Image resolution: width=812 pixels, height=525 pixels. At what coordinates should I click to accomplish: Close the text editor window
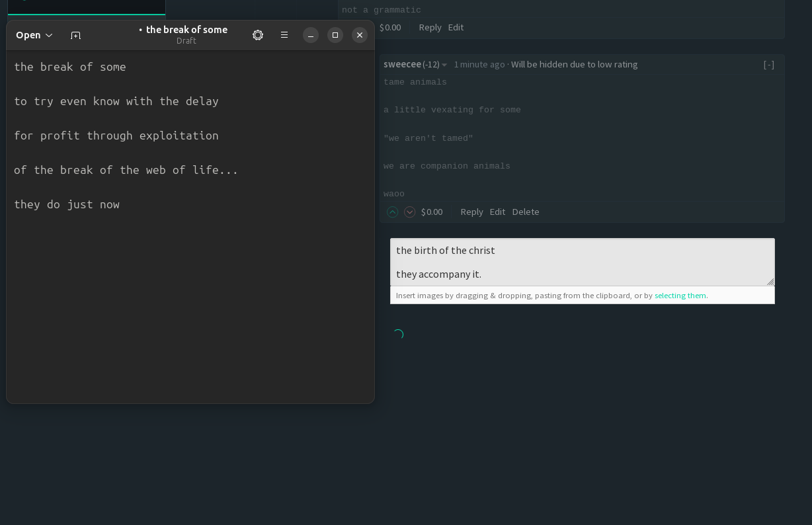360,35
